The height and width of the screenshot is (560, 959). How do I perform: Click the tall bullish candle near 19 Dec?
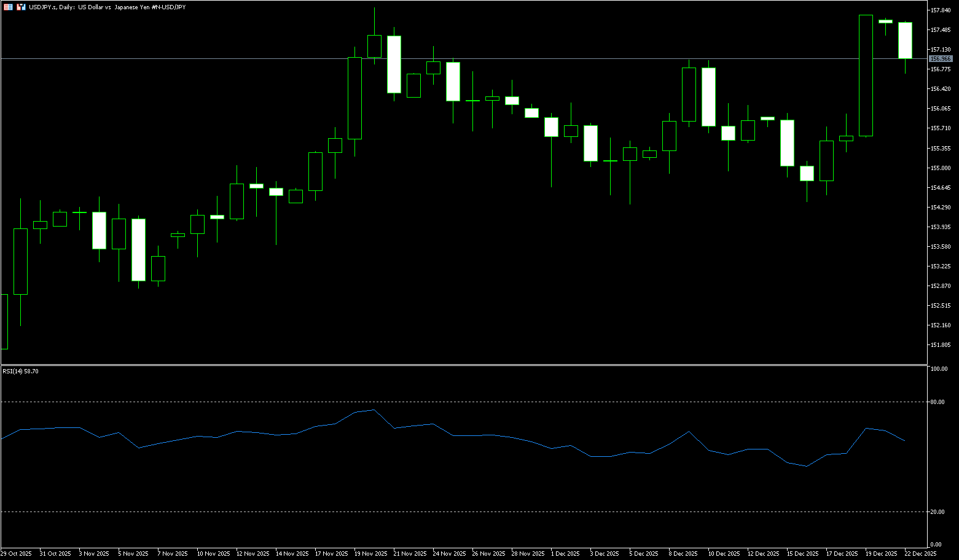[866, 75]
